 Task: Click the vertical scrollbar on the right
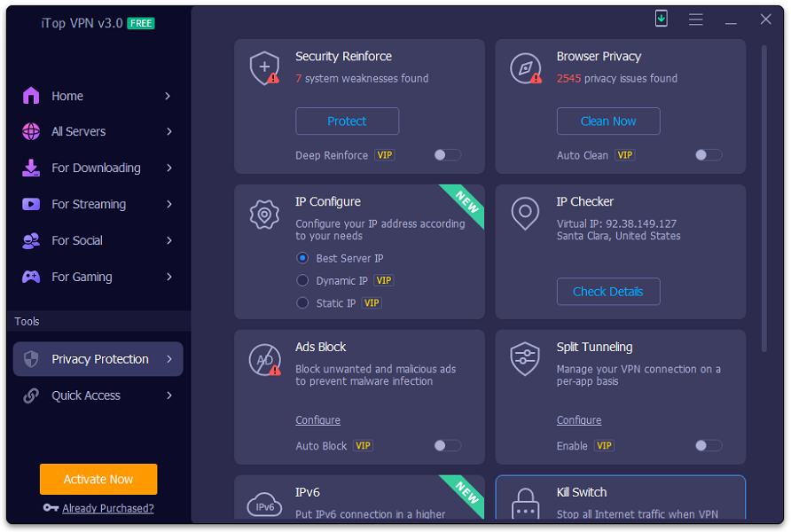764,195
